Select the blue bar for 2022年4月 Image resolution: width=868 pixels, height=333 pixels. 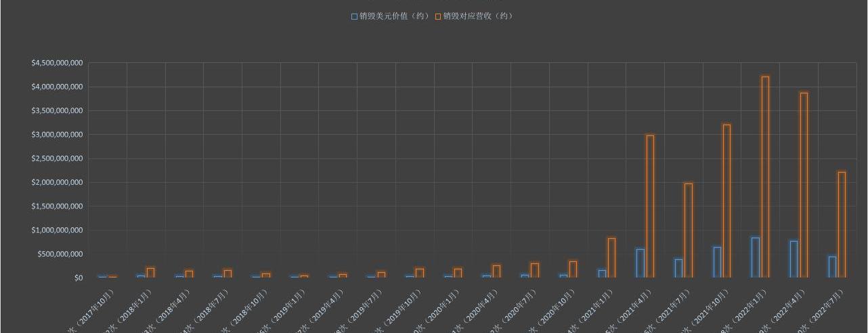794,259
